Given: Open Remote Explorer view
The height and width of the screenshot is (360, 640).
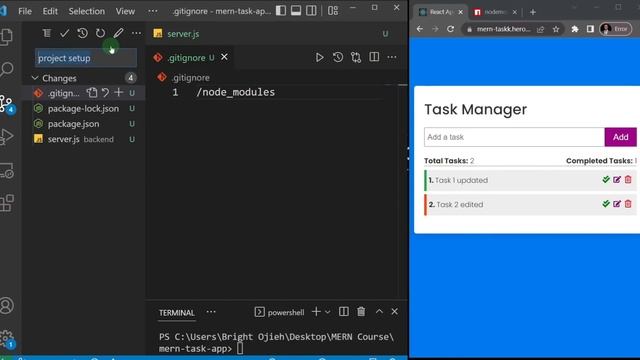Looking at the screenshot, I should pos(7,171).
